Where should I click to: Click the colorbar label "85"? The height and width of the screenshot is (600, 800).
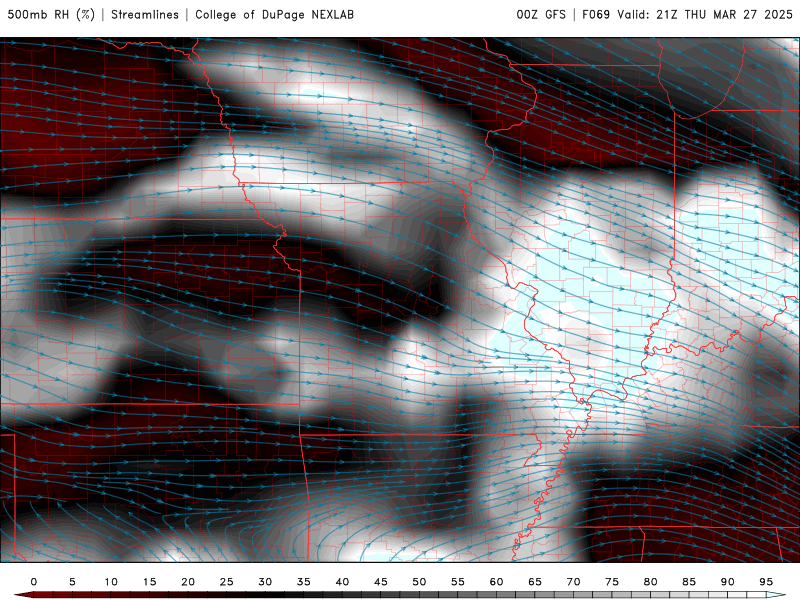coord(689,582)
